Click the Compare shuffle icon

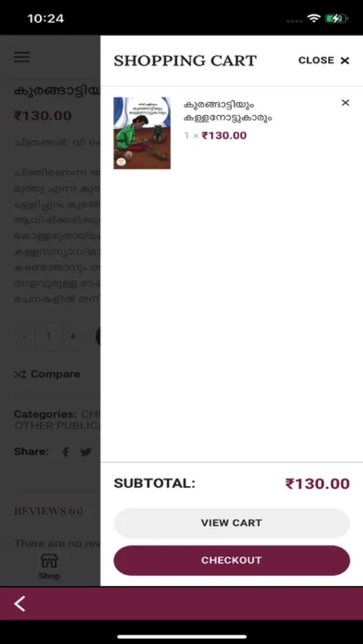pyautogui.click(x=20, y=374)
